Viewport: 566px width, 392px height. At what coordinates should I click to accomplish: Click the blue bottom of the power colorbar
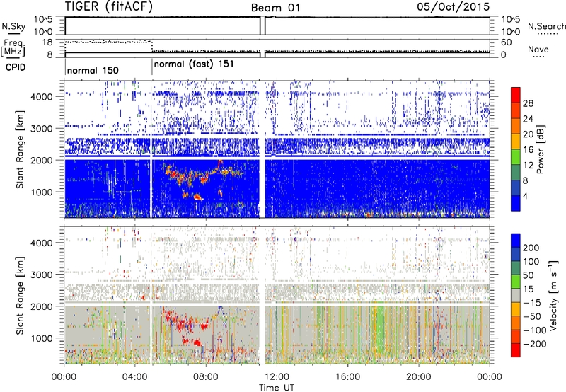(516, 203)
